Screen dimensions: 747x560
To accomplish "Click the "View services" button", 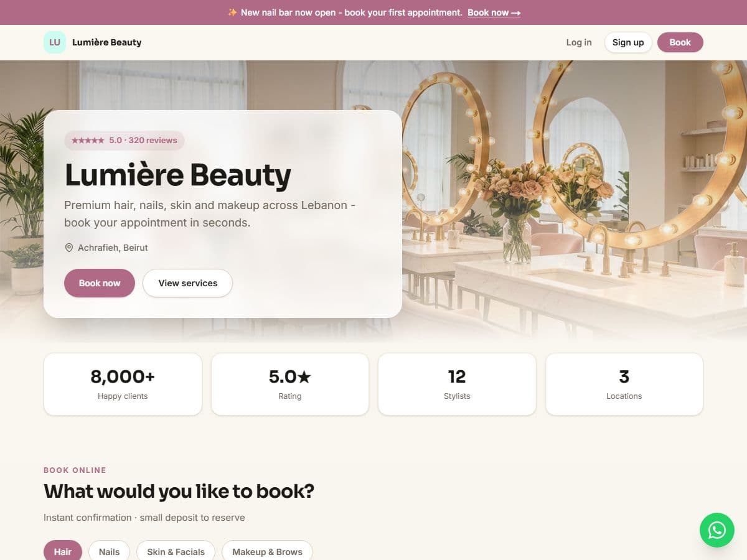I will click(x=187, y=283).
